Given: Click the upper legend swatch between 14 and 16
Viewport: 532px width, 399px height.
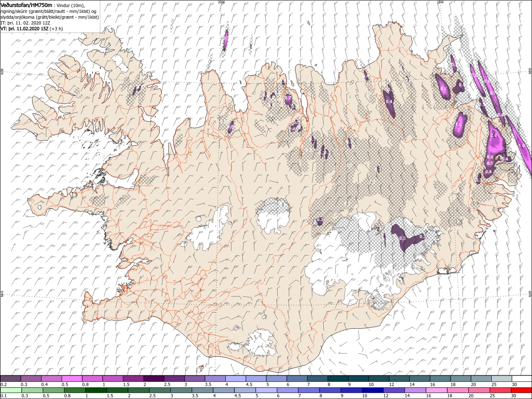Looking at the screenshot, I should click(x=420, y=379).
